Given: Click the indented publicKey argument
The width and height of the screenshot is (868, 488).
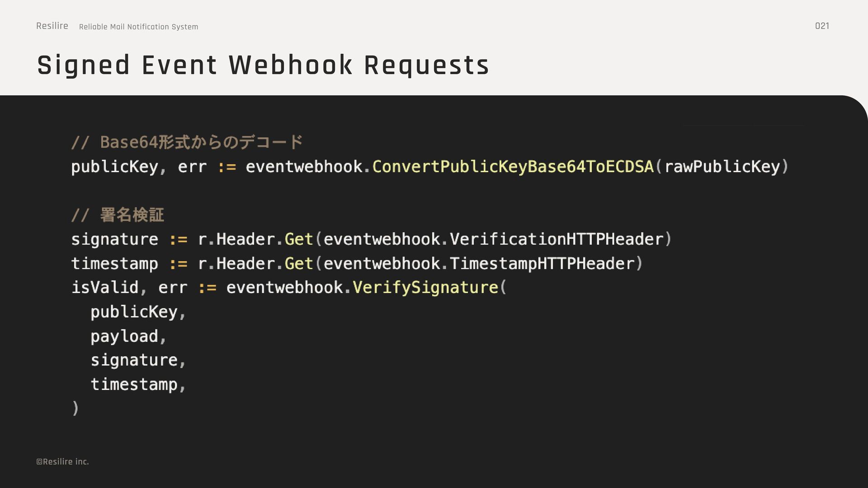Looking at the screenshot, I should pos(134,312).
